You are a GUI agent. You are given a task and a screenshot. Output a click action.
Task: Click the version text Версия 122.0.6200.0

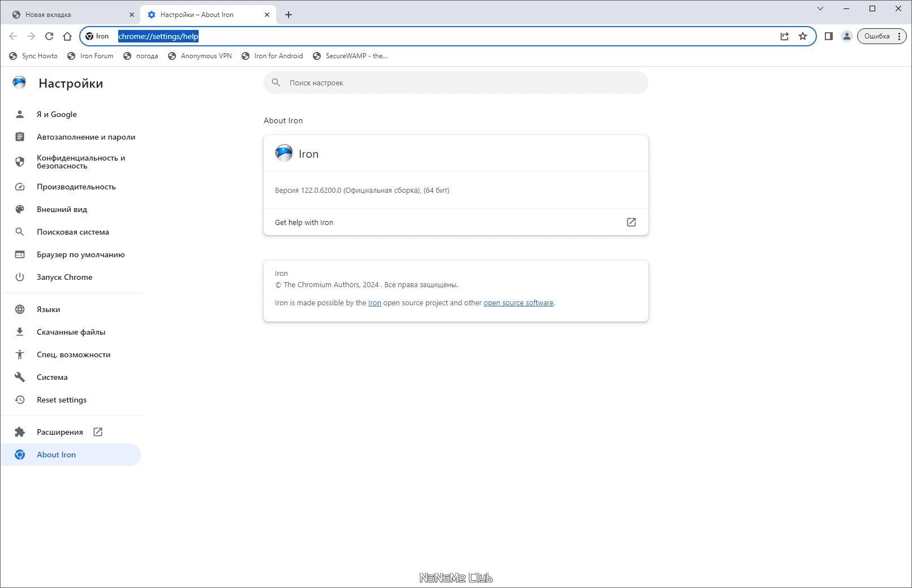[x=362, y=191]
